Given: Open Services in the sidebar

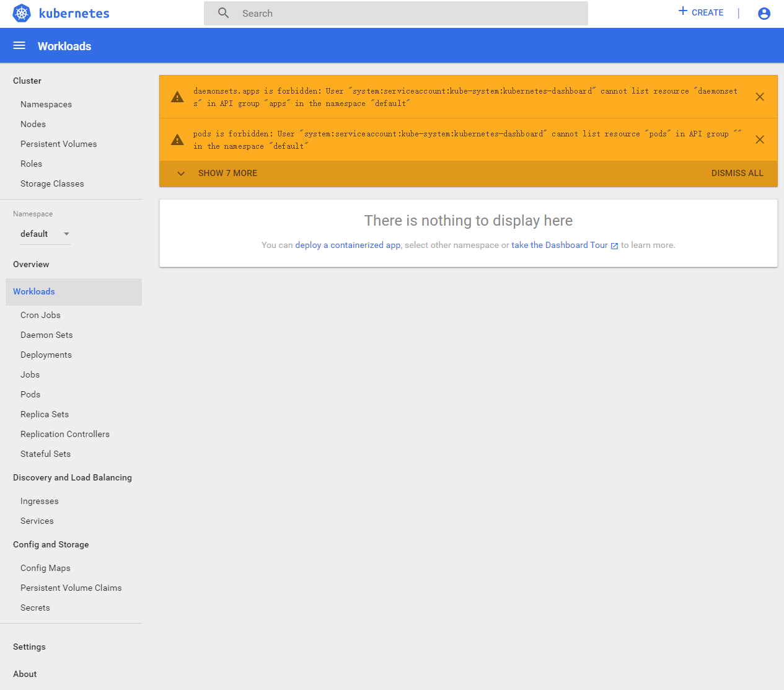Looking at the screenshot, I should point(37,521).
